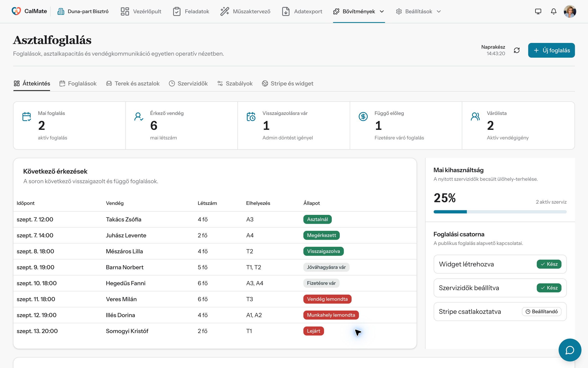The width and height of the screenshot is (588, 368).
Task: Open Duna-part Bisztró workplace building icon
Action: coord(61,12)
